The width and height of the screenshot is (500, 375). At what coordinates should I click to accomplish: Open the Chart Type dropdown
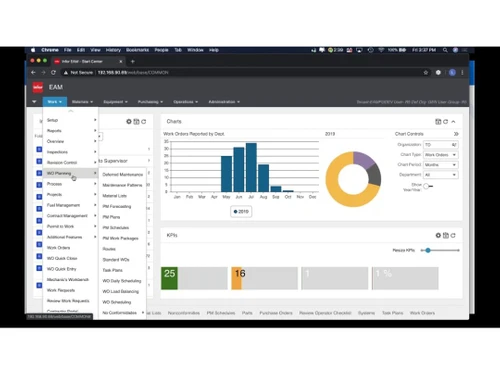[x=440, y=155]
